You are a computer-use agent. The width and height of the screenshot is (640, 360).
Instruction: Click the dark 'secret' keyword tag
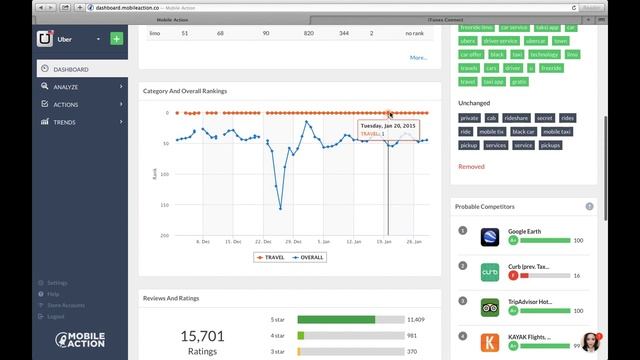click(x=544, y=118)
